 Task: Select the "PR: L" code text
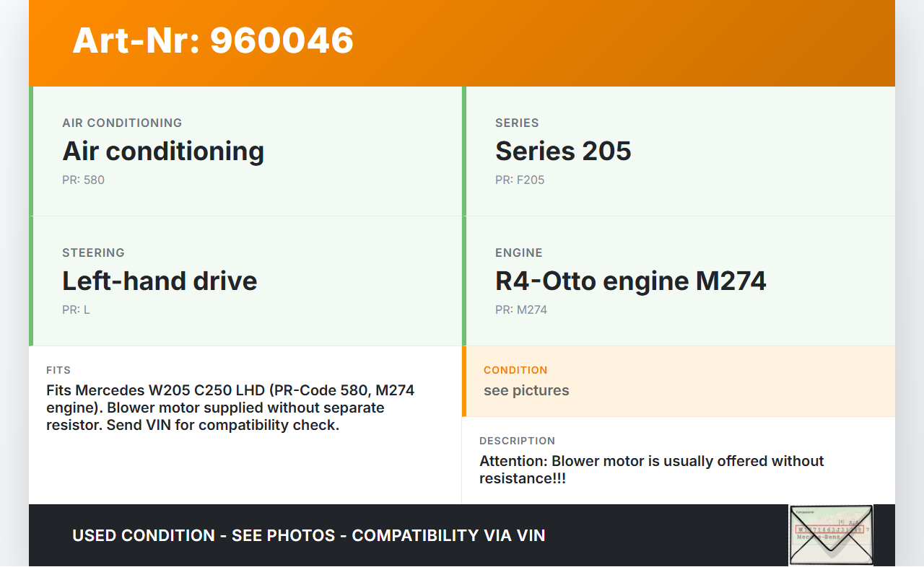tap(76, 309)
